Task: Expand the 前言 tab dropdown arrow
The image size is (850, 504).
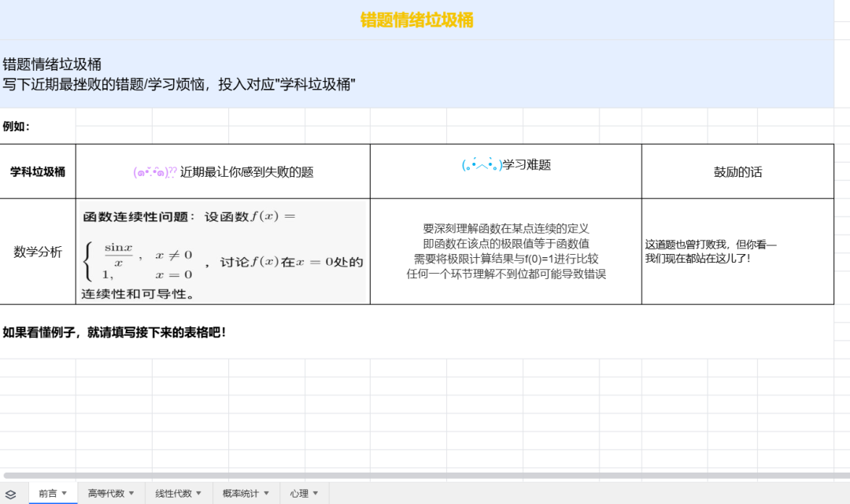Action: click(x=65, y=494)
